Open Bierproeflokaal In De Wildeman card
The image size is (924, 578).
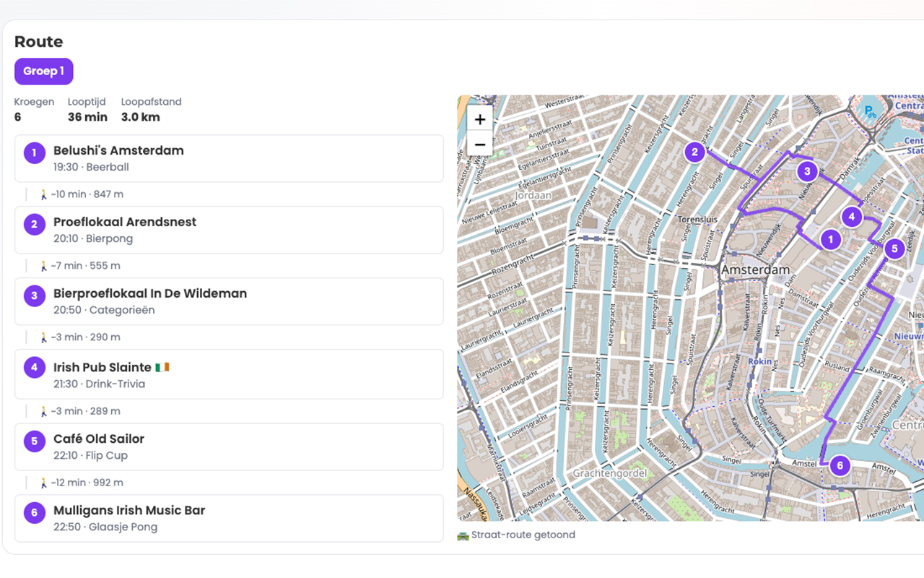coord(229,301)
